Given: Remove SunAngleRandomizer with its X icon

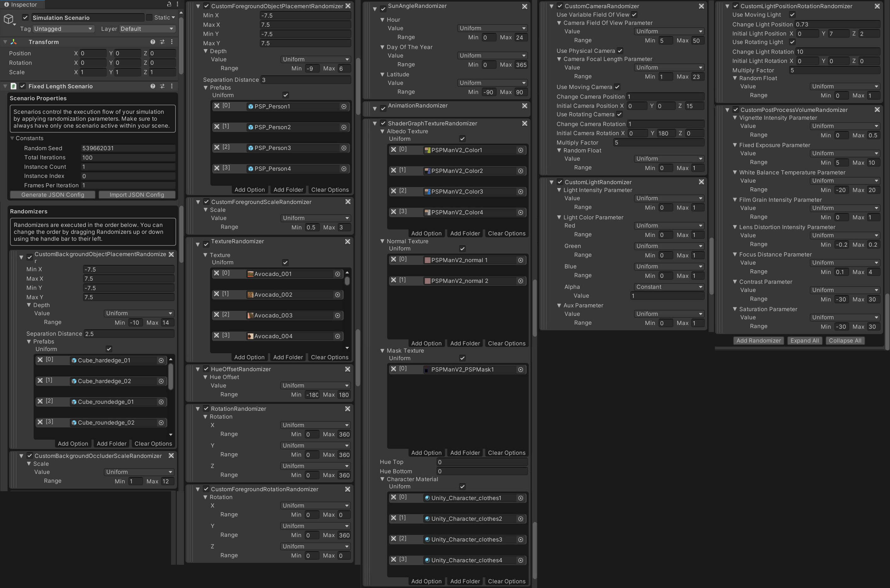Looking at the screenshot, I should pos(525,6).
